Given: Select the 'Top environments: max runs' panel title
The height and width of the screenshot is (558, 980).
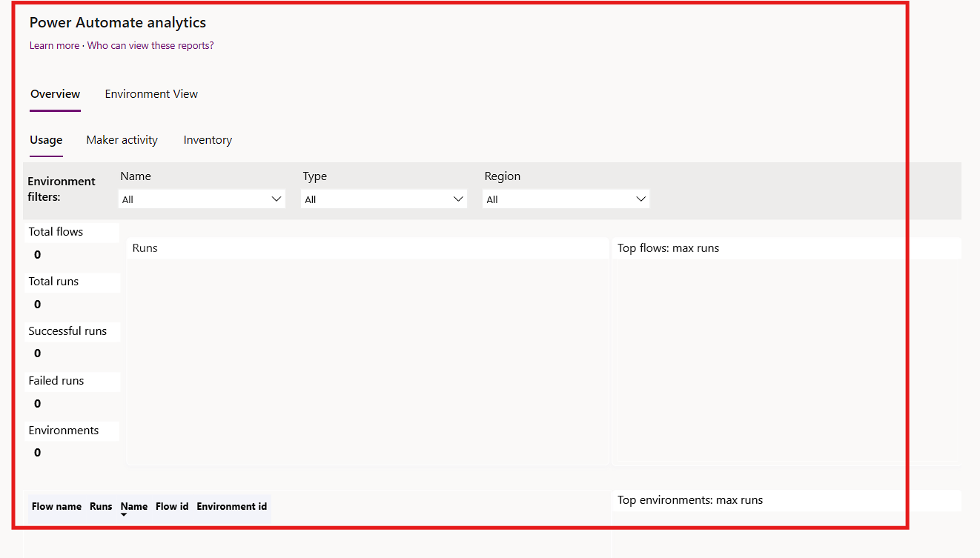Looking at the screenshot, I should point(690,500).
